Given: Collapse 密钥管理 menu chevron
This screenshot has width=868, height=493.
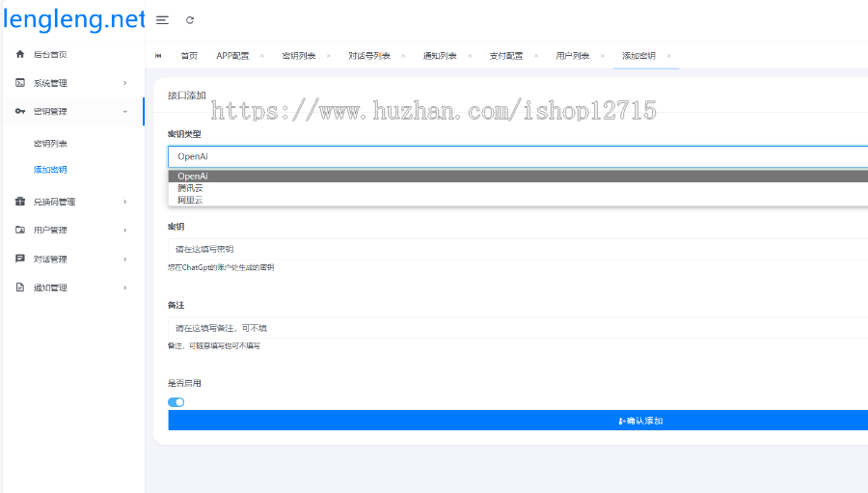Looking at the screenshot, I should pyautogui.click(x=125, y=111).
